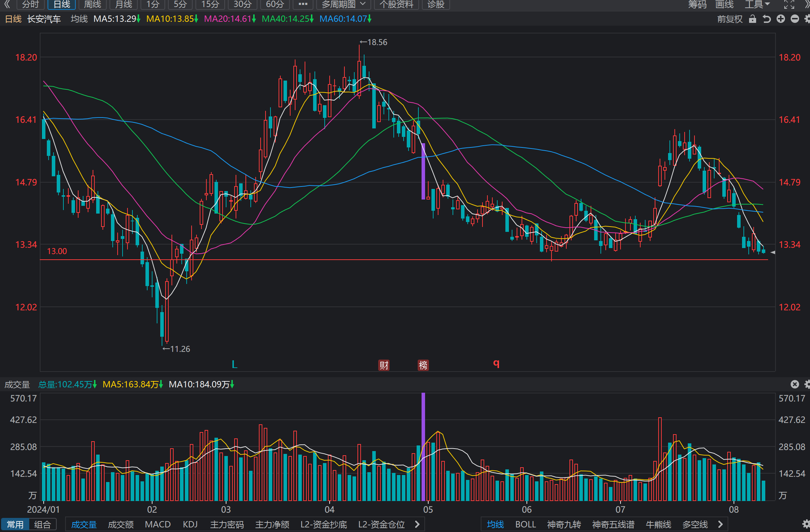Select 神奇五线谱 indicator
The width and height of the screenshot is (810, 532).
(x=613, y=525)
